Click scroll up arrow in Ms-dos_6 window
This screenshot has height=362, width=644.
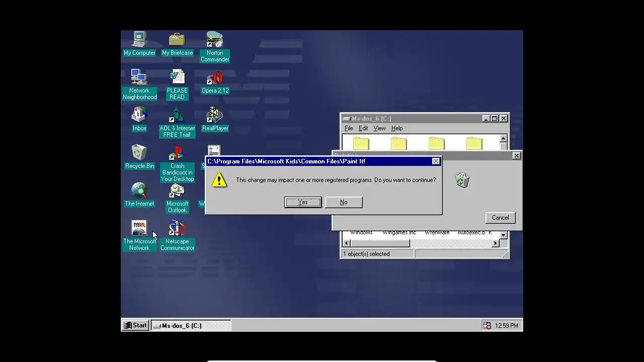click(503, 139)
